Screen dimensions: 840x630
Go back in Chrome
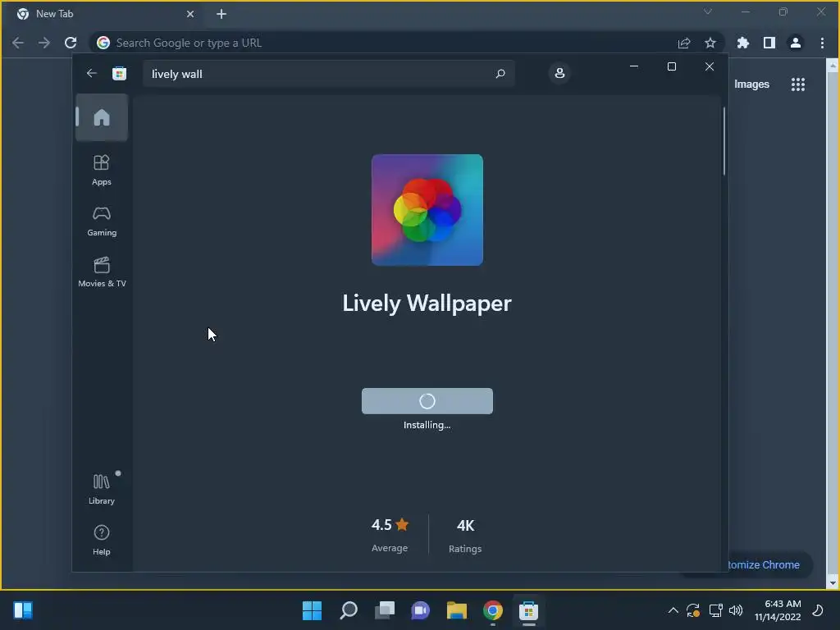18,43
